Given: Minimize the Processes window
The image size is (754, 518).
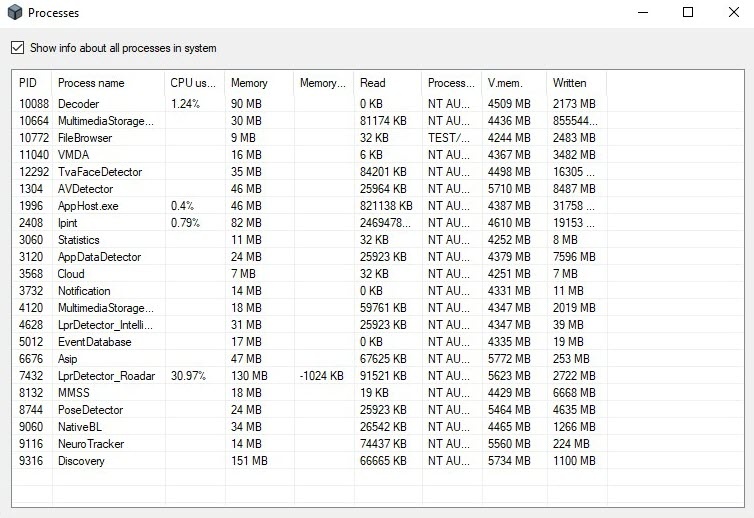Looking at the screenshot, I should 641,13.
